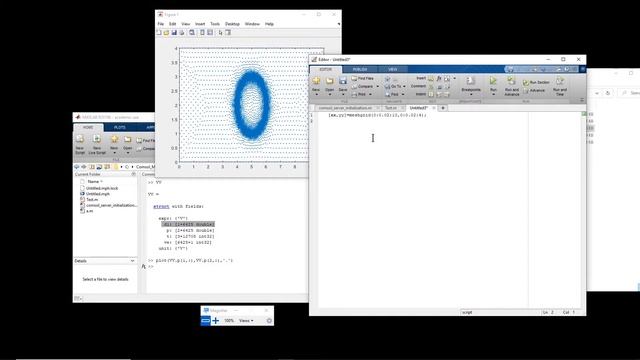640x360 pixels.
Task: Click the Forward arrow in the MATLAB folder toolbar
Action: click(x=84, y=167)
